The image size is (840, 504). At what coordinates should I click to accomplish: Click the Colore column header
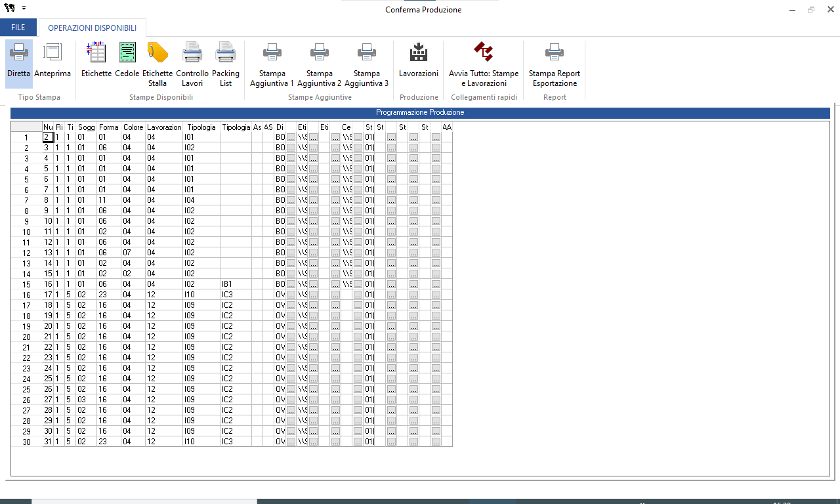[133, 127]
